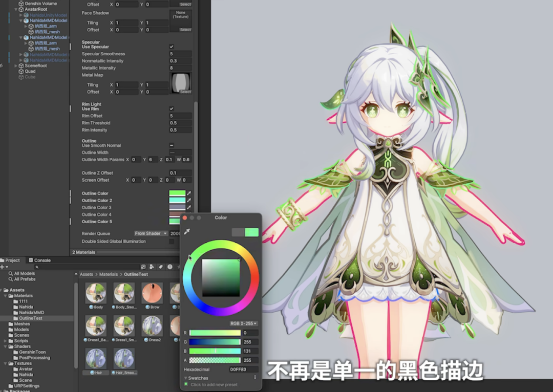Screen dimensions: 553x392
Task: Click the PostProcessing folder icon
Action: tap(16, 358)
